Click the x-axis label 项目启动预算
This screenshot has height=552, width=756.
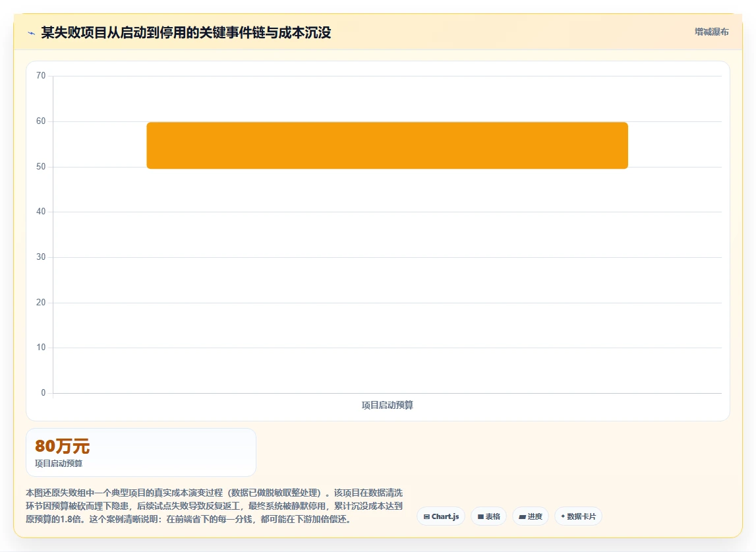point(387,406)
